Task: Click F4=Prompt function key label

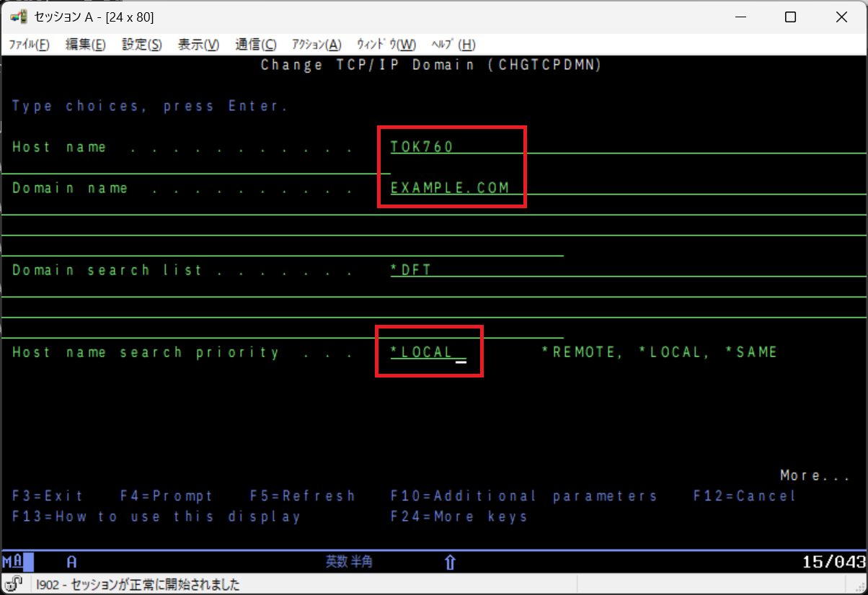Action: coord(167,496)
